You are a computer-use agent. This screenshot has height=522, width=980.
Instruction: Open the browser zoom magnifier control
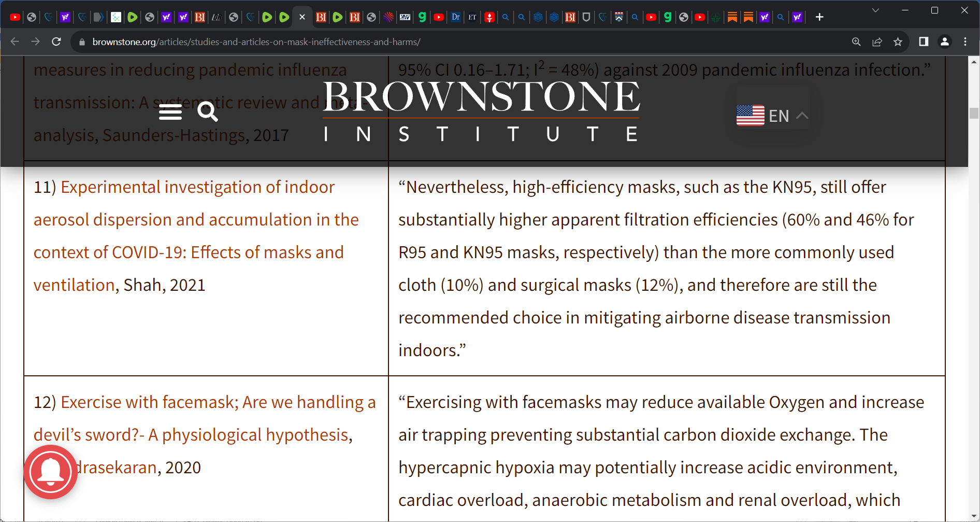pos(856,41)
